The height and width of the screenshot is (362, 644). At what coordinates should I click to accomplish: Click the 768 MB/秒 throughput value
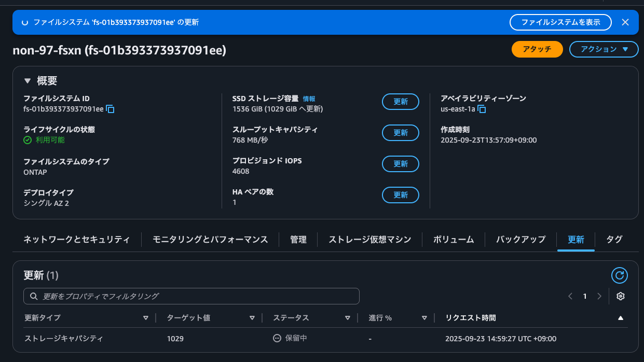pos(250,140)
